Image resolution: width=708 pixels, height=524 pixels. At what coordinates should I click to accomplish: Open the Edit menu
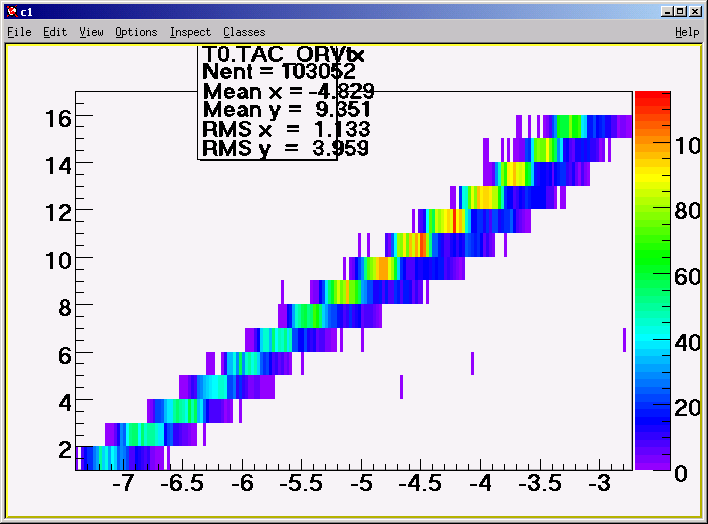click(x=55, y=32)
